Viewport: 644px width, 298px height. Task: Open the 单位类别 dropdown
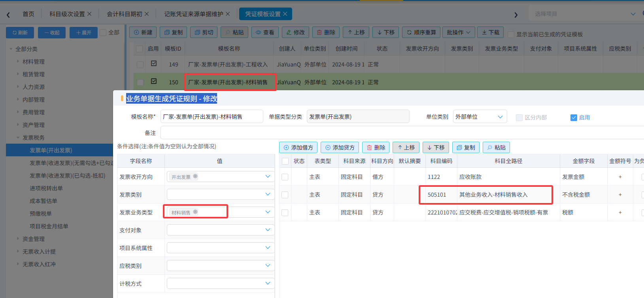point(480,117)
